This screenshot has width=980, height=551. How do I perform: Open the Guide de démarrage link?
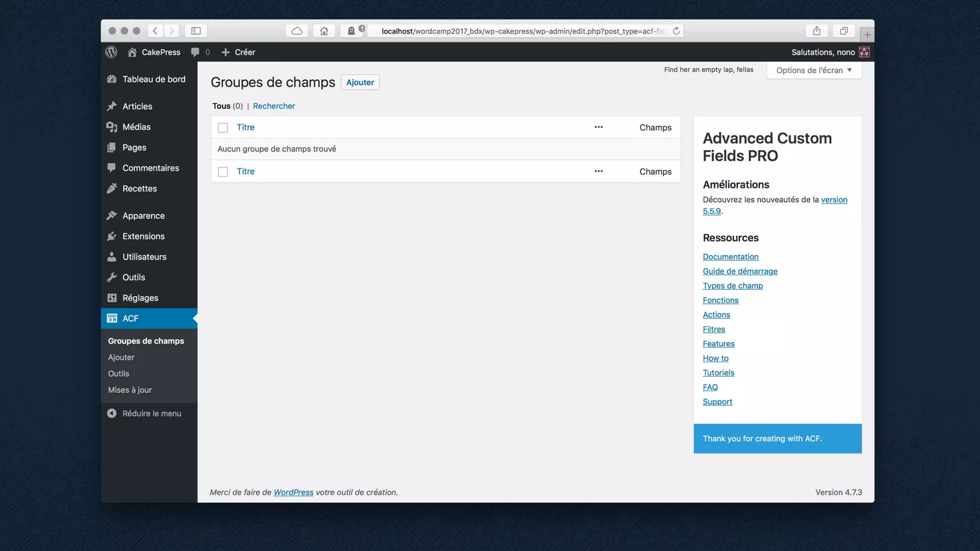point(740,271)
